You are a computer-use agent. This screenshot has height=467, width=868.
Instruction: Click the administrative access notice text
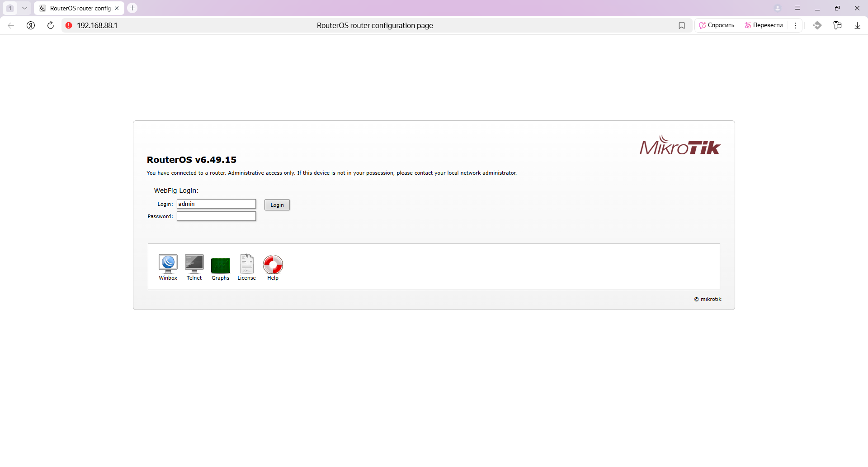[332, 173]
